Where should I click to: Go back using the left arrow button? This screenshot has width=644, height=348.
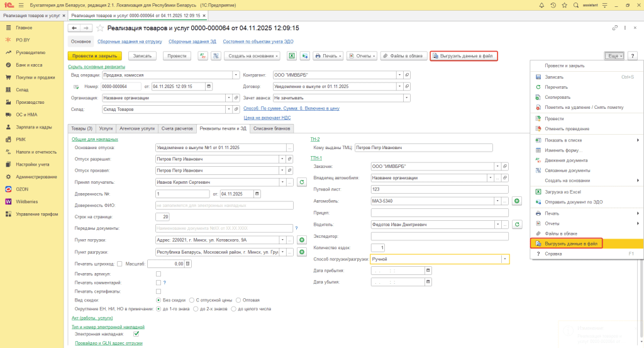point(74,28)
